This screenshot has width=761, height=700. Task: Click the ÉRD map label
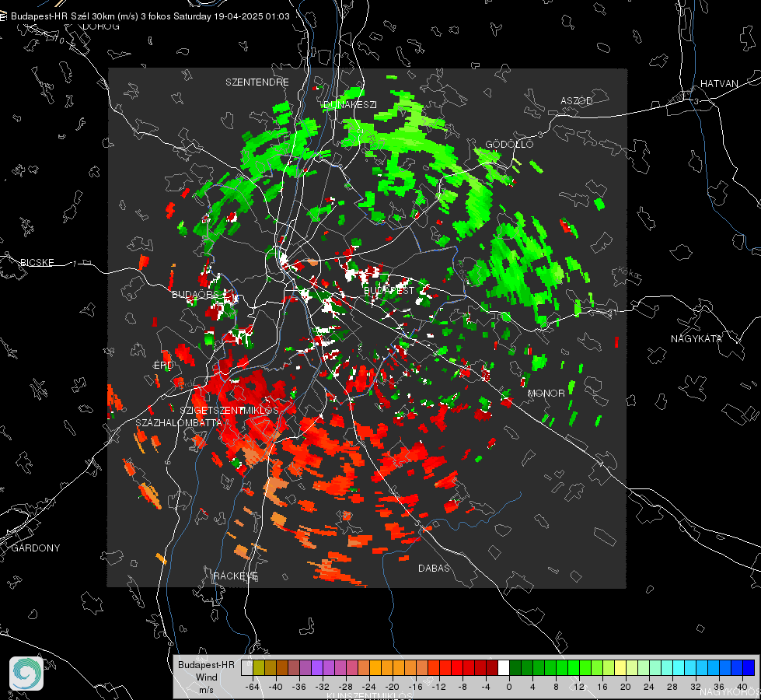pyautogui.click(x=163, y=366)
